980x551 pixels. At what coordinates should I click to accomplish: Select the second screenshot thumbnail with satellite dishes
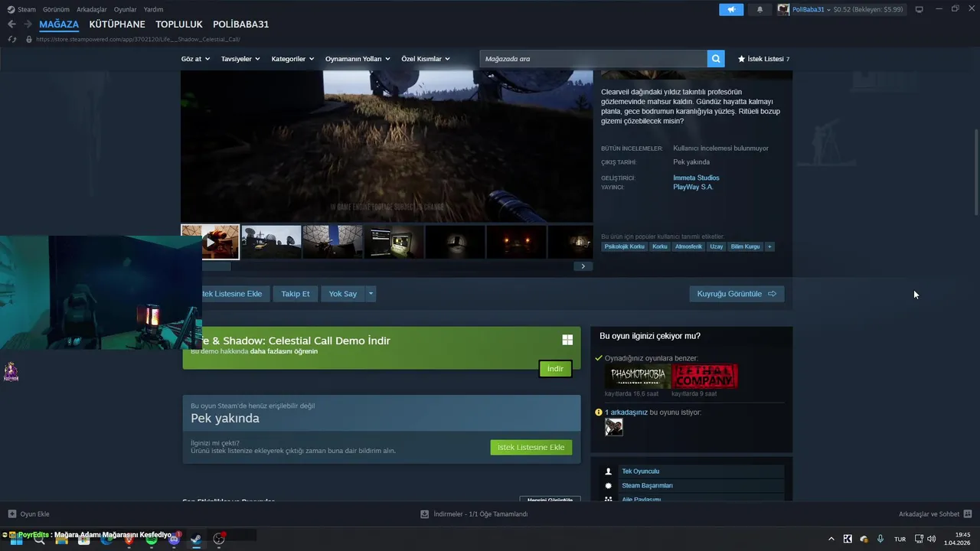pyautogui.click(x=271, y=242)
